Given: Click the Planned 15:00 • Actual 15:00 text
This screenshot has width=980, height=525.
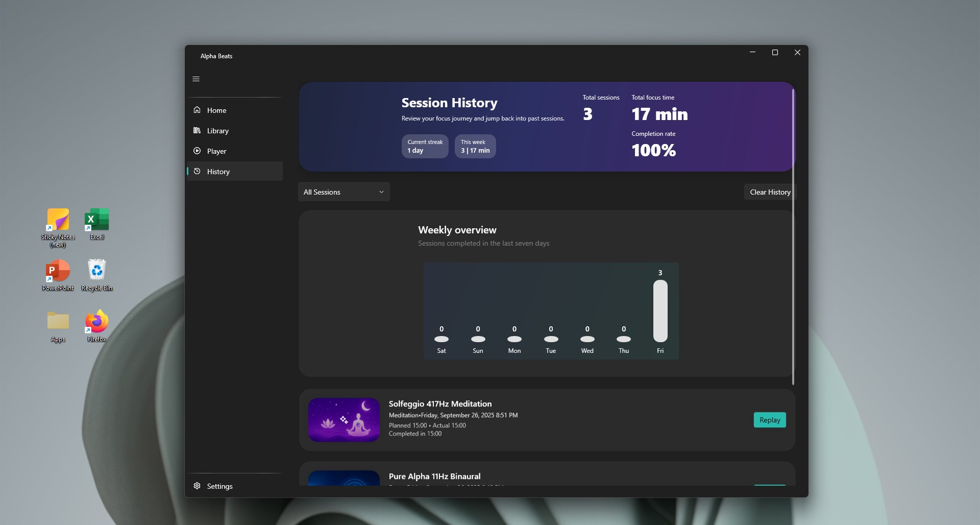Looking at the screenshot, I should 427,425.
